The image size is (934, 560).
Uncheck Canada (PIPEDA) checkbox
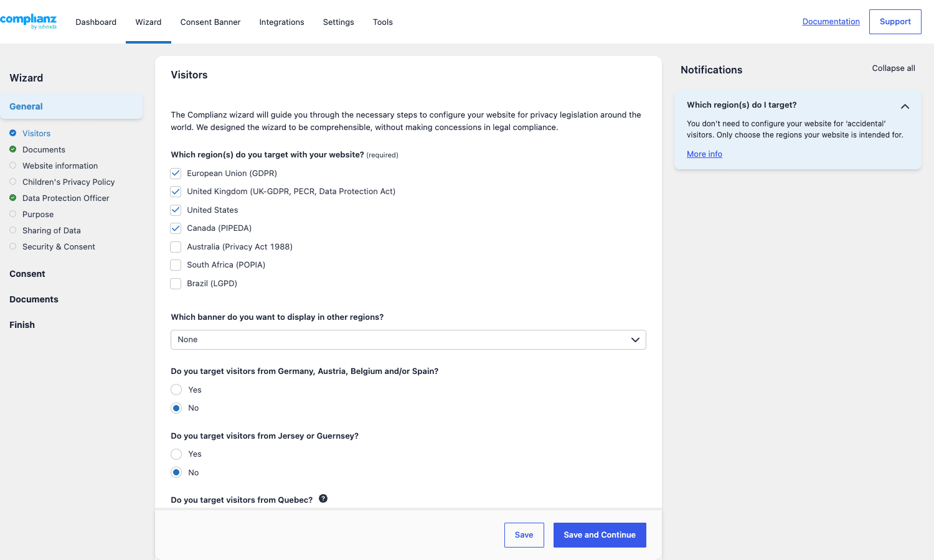[x=176, y=228]
